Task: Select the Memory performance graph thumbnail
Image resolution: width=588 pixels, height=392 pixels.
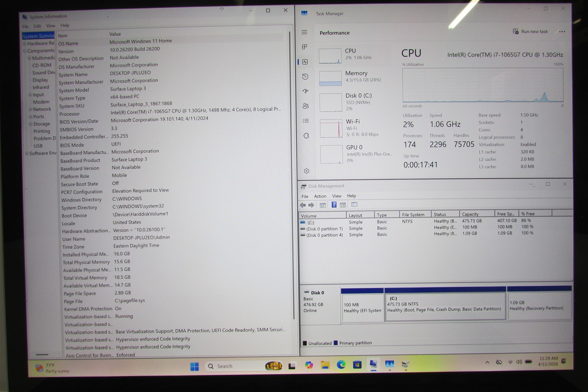Action: tap(330, 78)
